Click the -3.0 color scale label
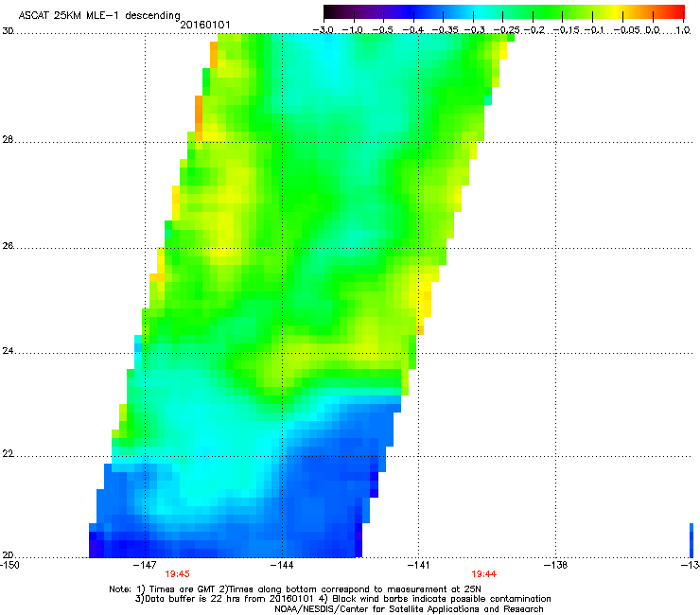The width and height of the screenshot is (700, 615). point(324,30)
